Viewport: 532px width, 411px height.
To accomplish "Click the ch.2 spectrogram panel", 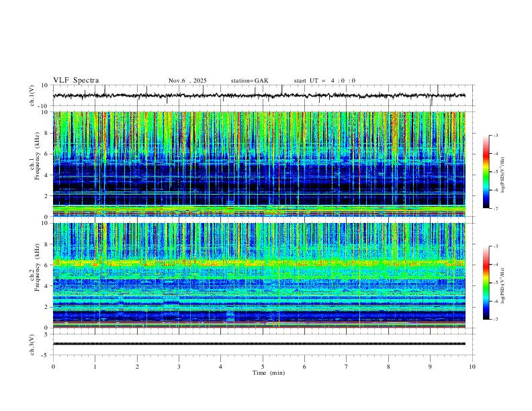I will [x=259, y=275].
